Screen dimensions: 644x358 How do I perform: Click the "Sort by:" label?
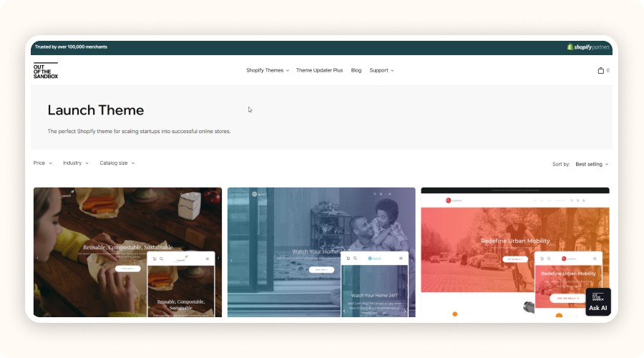pyautogui.click(x=561, y=164)
